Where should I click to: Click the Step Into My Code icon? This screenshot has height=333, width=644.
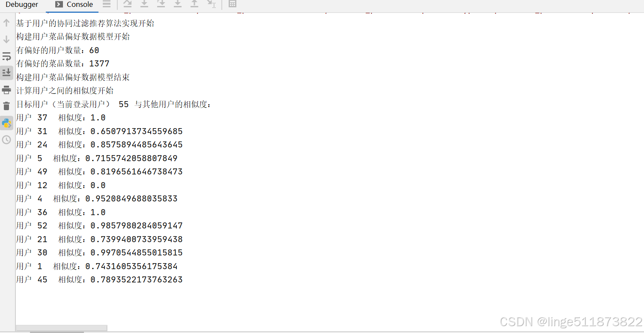pyautogui.click(x=161, y=4)
